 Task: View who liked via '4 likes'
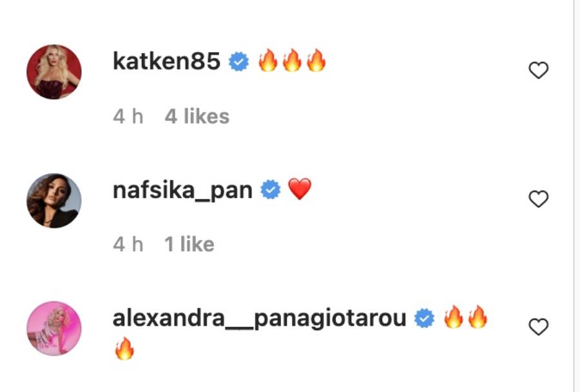(197, 117)
